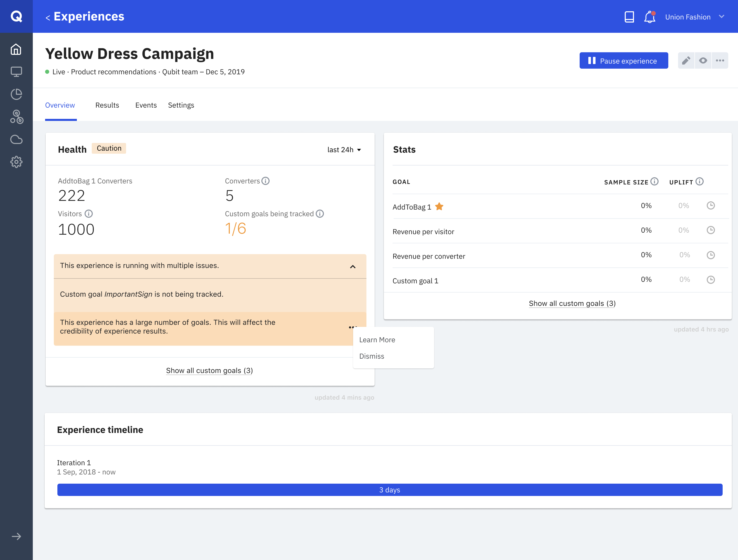The height and width of the screenshot is (560, 738).
Task: Click the monitor display icon
Action: point(16,72)
